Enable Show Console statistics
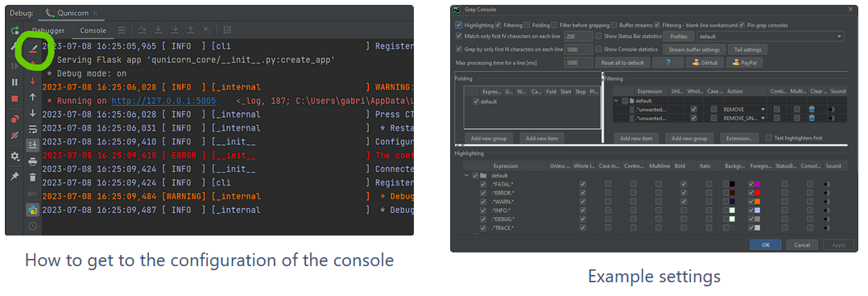 598,49
